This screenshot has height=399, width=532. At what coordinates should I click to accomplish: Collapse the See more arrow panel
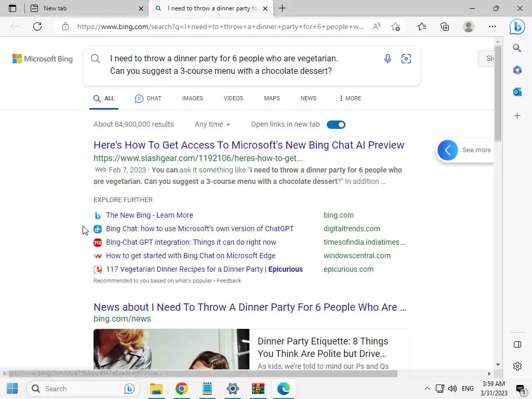[447, 150]
